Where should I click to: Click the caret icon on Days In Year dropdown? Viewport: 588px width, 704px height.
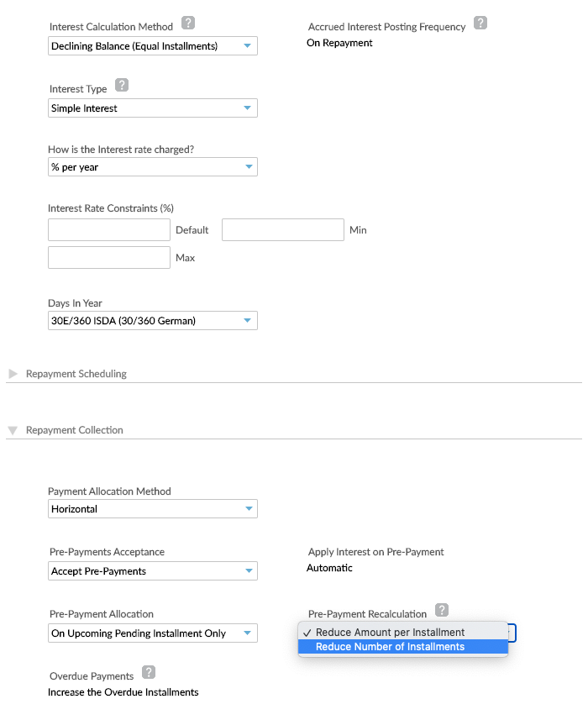pyautogui.click(x=249, y=320)
